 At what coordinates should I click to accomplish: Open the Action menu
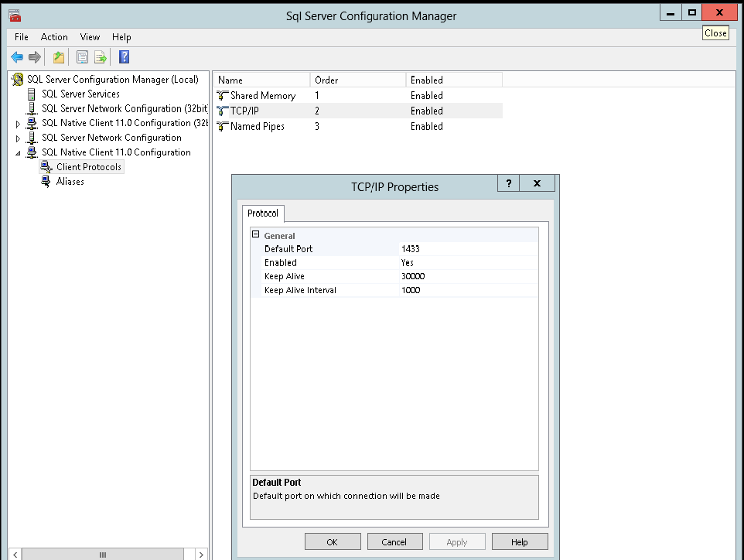click(x=54, y=36)
